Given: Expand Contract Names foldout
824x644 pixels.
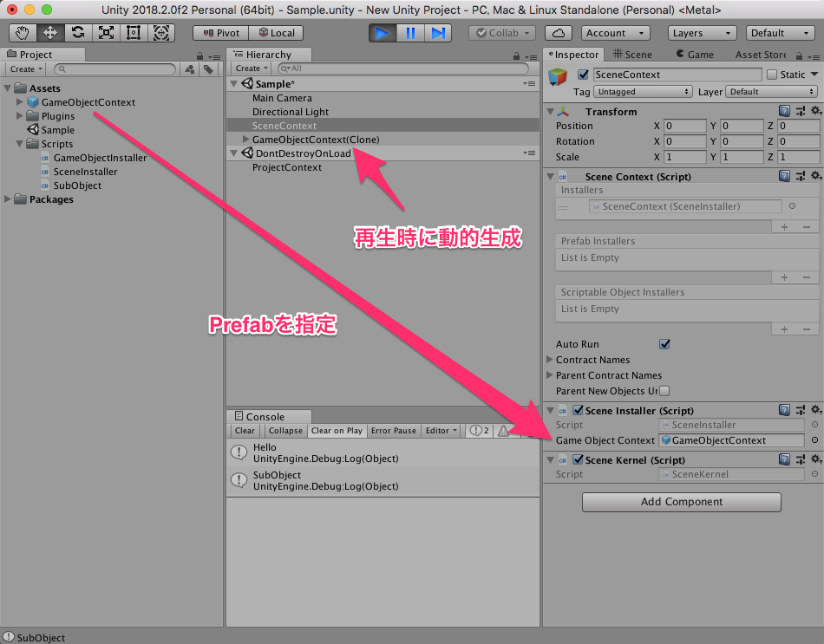Looking at the screenshot, I should point(550,360).
